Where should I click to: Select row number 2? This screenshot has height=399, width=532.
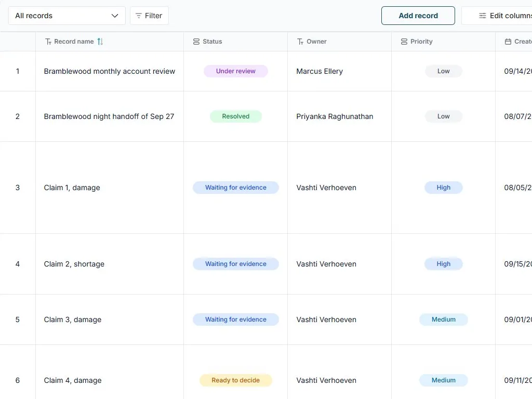(x=18, y=116)
